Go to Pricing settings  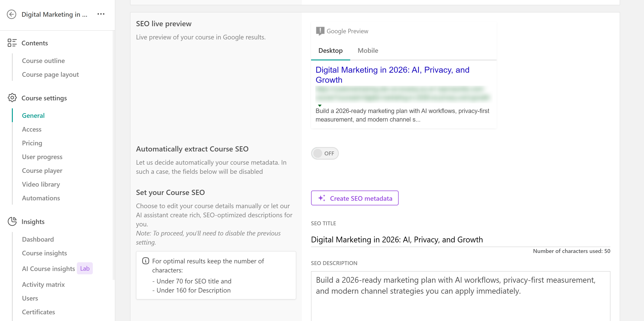pyautogui.click(x=32, y=143)
